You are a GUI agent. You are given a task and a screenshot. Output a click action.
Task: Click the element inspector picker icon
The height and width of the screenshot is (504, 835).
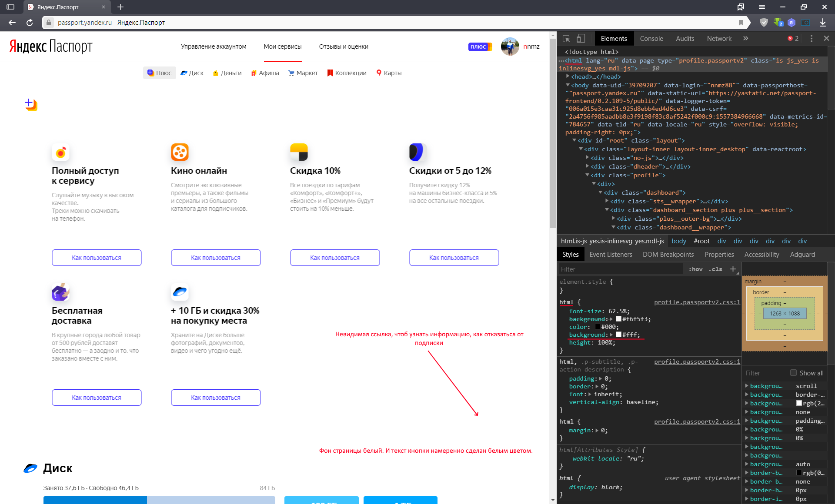[x=566, y=39]
